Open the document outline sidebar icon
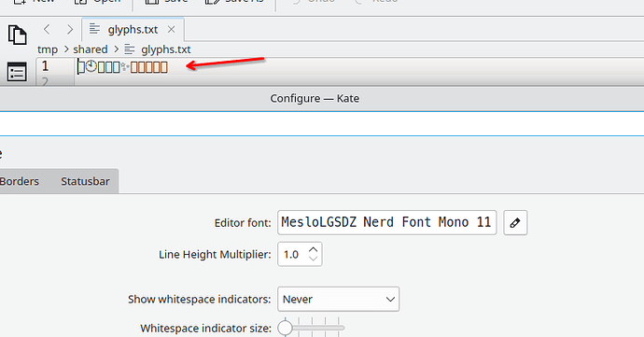The image size is (644, 337). click(17, 72)
